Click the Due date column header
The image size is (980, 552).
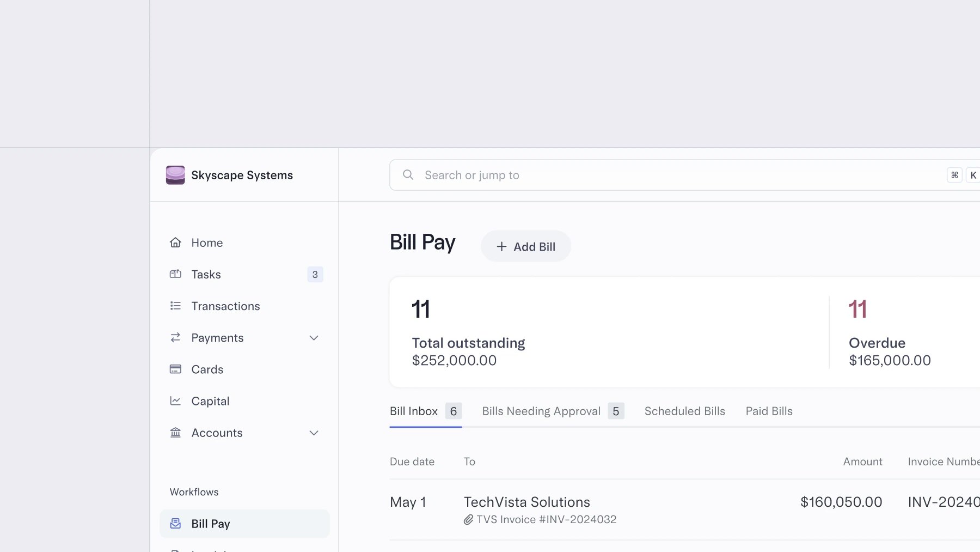click(412, 462)
